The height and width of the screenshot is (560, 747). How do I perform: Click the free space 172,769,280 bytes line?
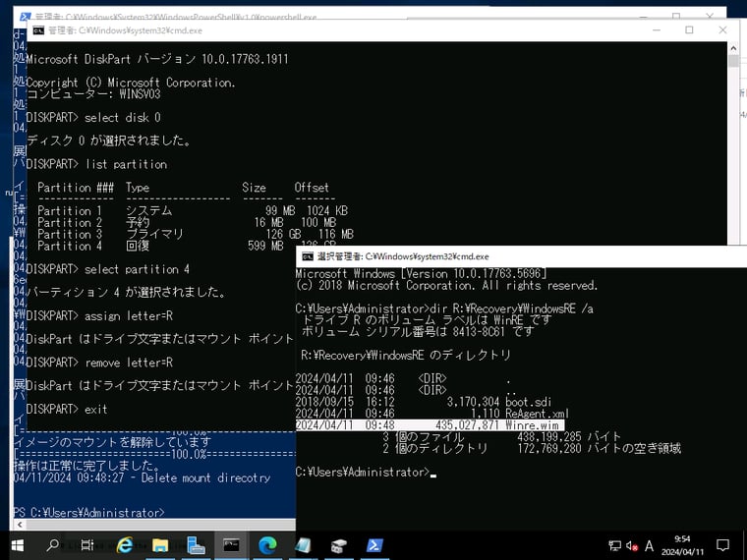(531, 448)
